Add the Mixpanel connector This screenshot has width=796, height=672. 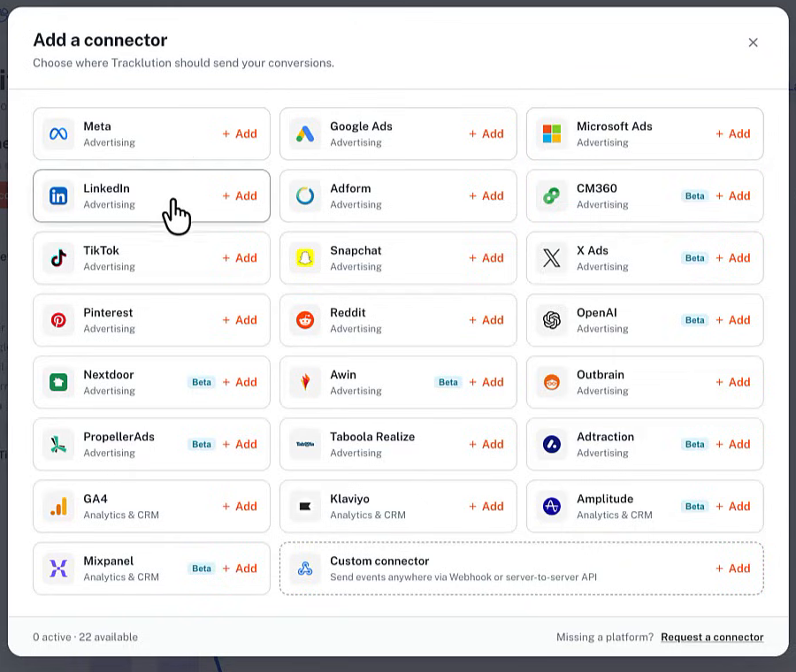[240, 569]
